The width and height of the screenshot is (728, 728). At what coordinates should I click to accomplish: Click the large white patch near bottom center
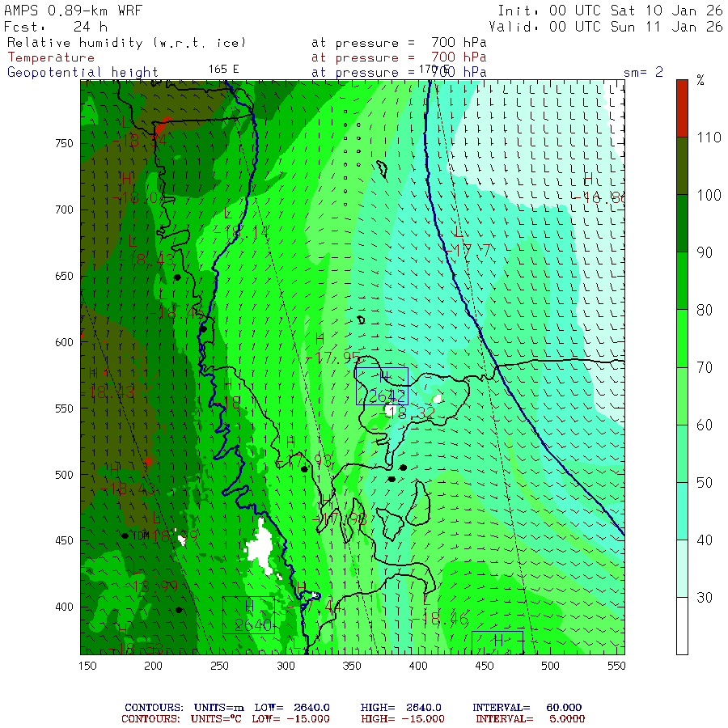click(x=261, y=547)
